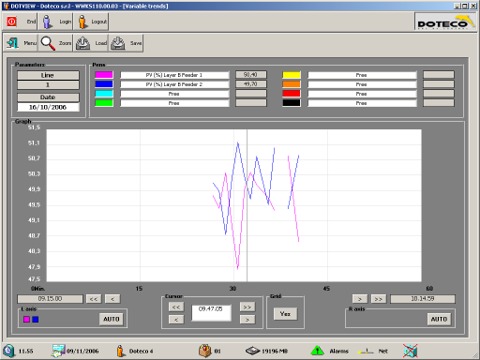This screenshot has height=360, width=480.
Task: Click the green Alarms triangle icon
Action: (x=317, y=351)
